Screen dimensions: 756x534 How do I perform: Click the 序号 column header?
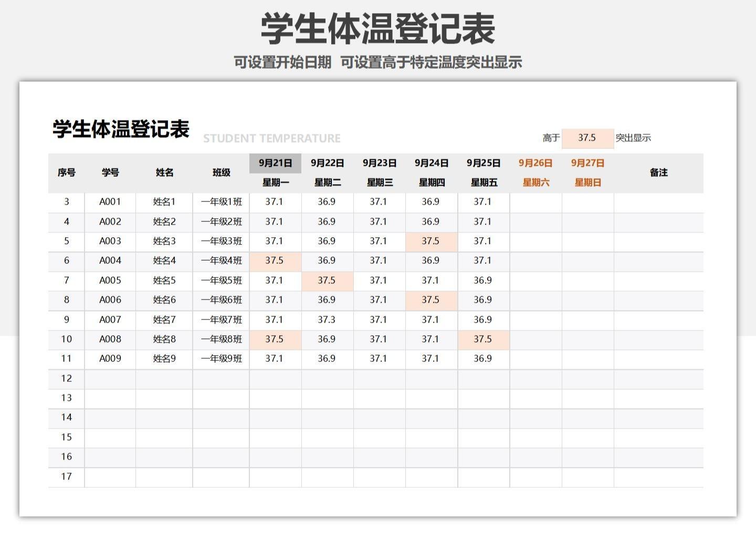[66, 173]
